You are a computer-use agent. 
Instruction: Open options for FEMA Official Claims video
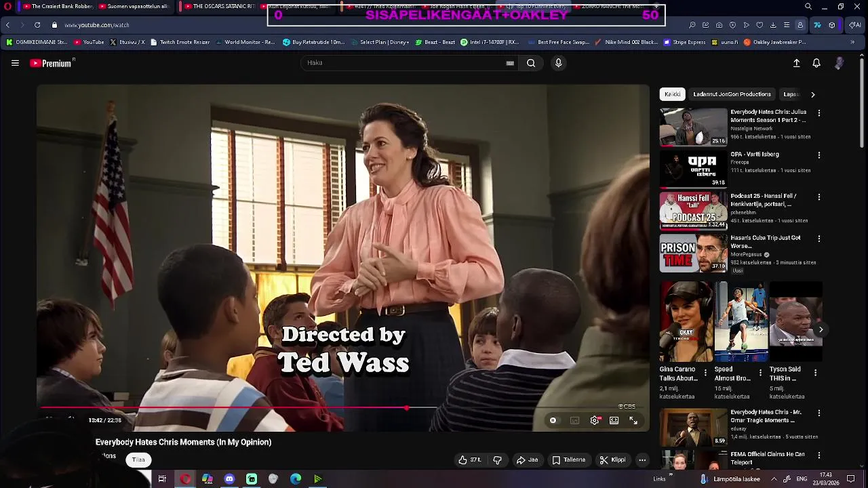pyautogui.click(x=818, y=455)
